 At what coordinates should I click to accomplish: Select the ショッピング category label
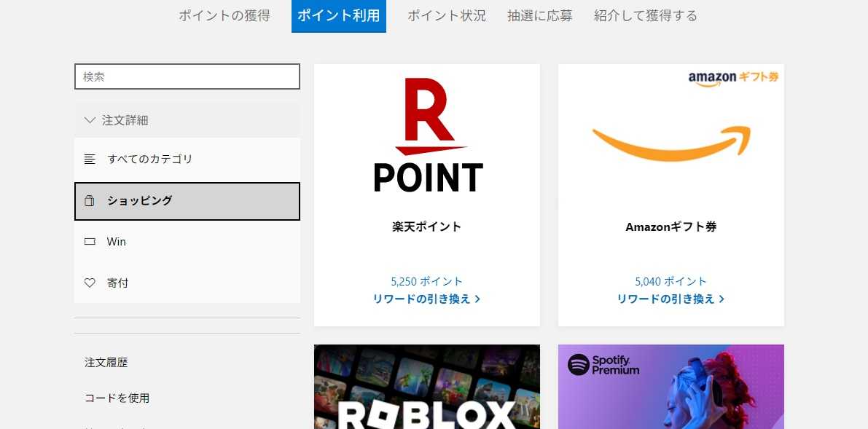click(139, 201)
